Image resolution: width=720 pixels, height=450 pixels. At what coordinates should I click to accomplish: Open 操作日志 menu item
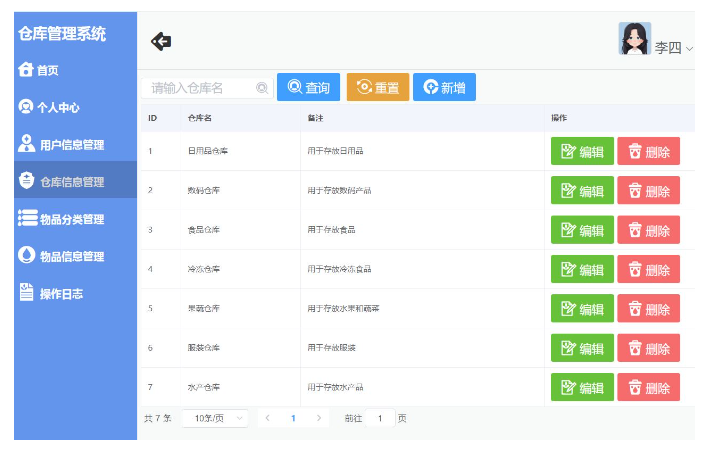point(75,293)
